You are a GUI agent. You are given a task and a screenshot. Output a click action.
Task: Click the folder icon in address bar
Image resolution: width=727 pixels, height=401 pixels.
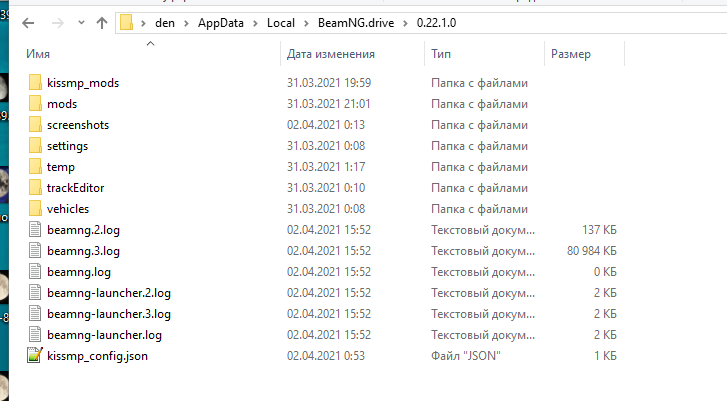pyautogui.click(x=127, y=22)
